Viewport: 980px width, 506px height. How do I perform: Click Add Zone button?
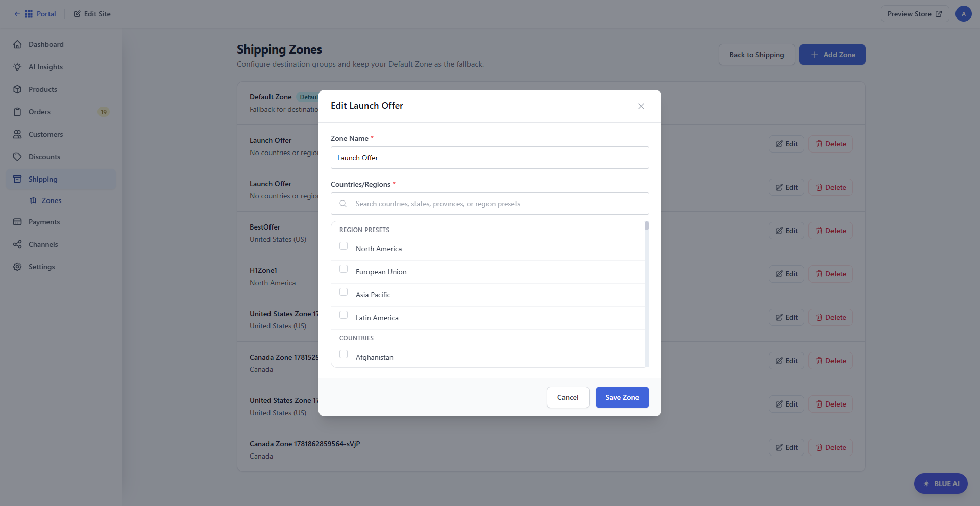832,55
